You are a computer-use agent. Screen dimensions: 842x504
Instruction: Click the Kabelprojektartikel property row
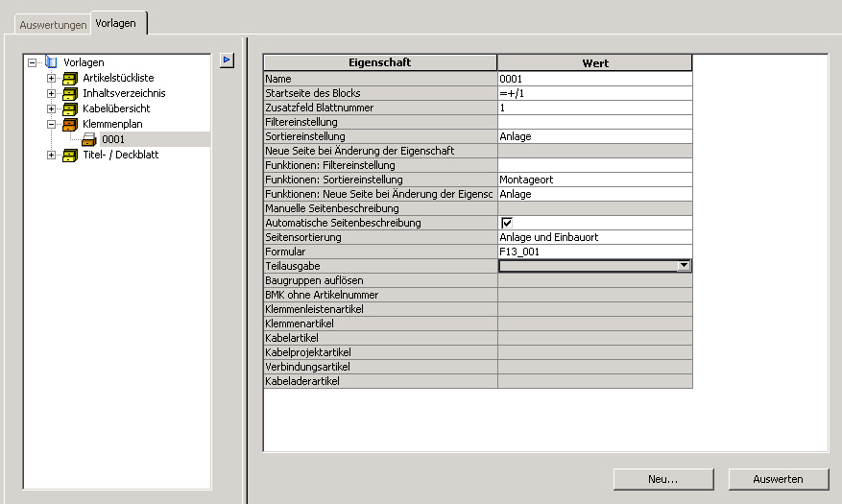tap(478, 352)
